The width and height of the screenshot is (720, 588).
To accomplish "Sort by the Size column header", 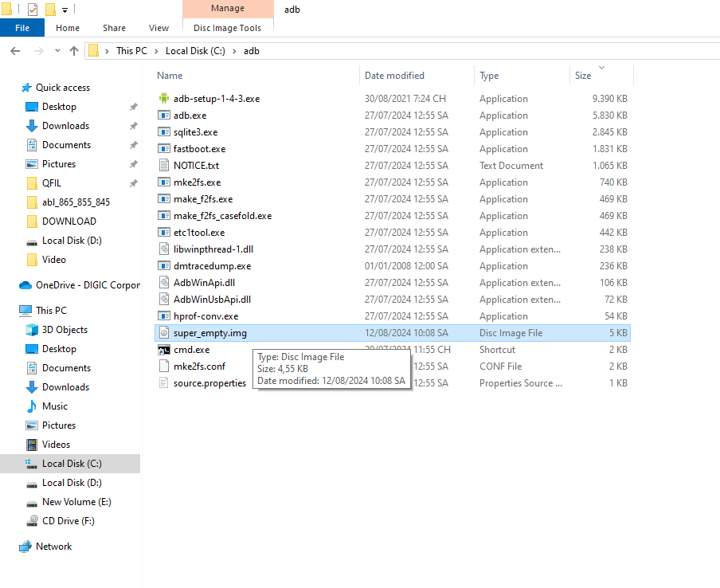I will point(583,76).
